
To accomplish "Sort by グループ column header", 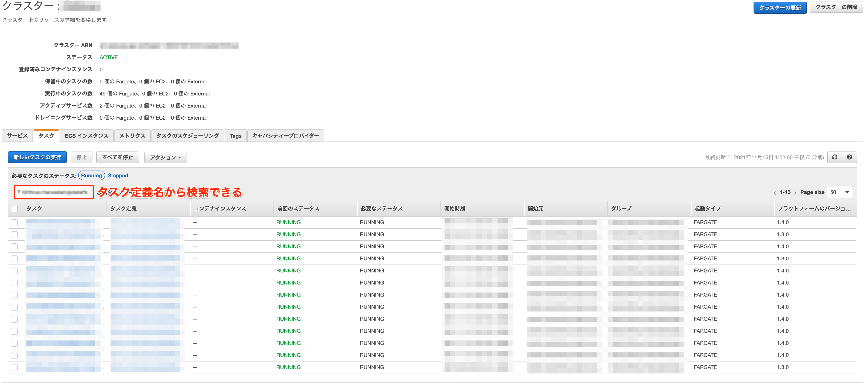I will click(649, 209).
